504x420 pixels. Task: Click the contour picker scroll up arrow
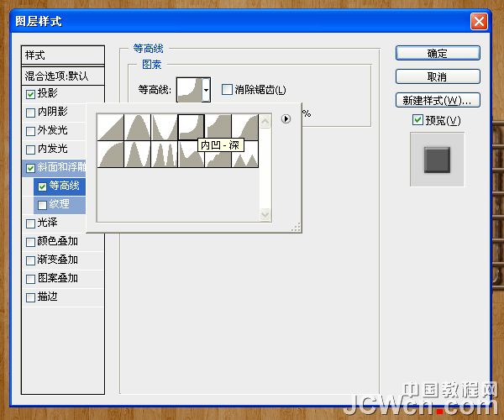click(x=265, y=121)
